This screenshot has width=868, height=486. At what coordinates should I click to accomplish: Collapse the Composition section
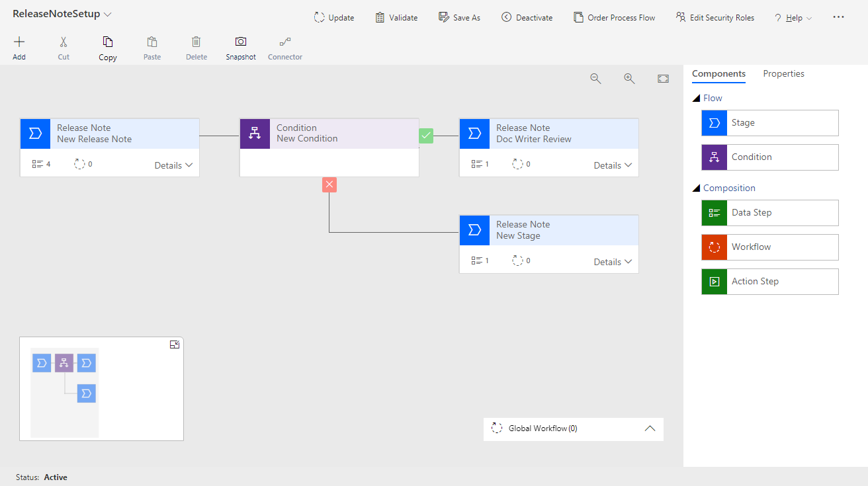tap(695, 188)
